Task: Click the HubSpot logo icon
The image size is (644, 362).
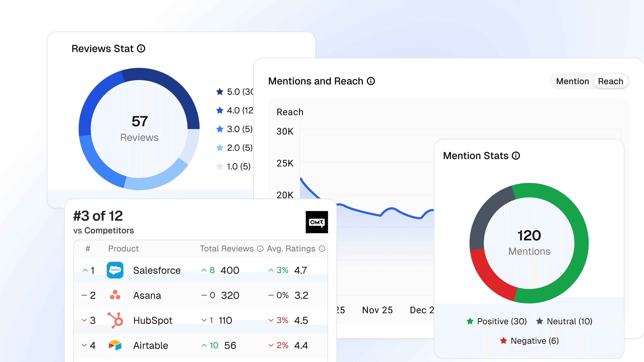Action: coord(115,320)
